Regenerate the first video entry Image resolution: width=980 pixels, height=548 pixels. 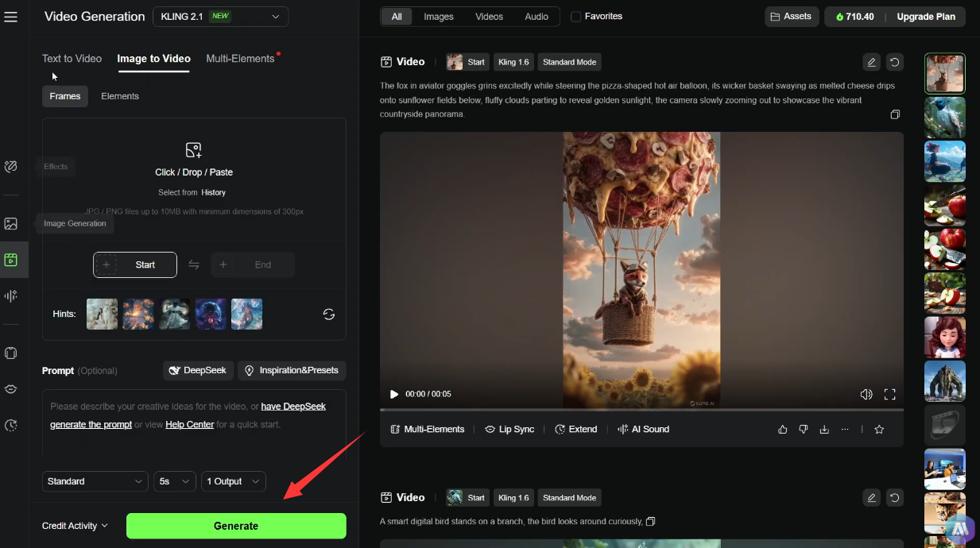coord(895,62)
